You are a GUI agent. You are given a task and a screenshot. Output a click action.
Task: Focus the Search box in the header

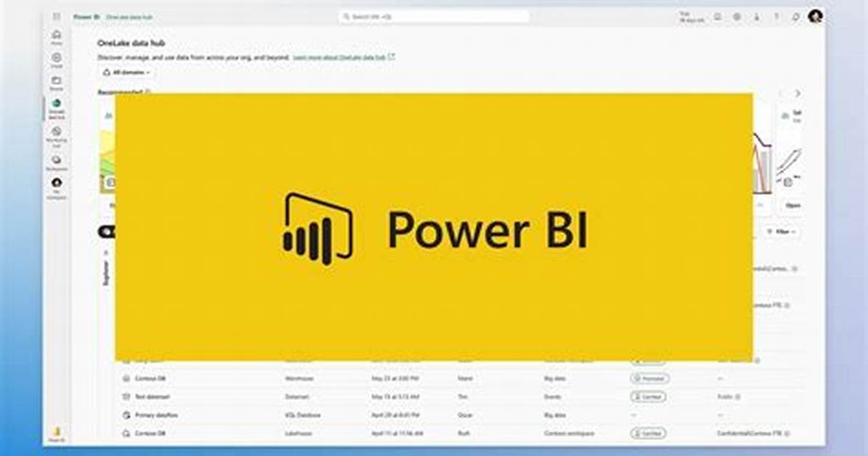434,17
